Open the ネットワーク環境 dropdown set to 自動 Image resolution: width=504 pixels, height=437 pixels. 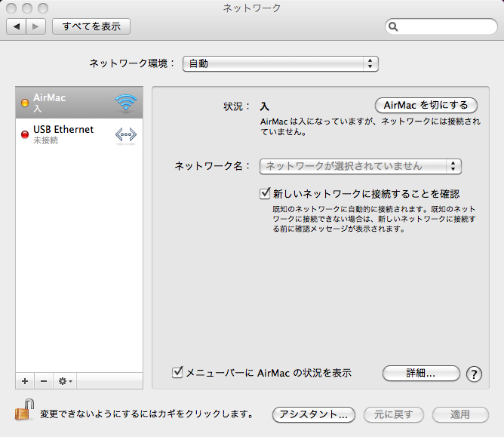tap(280, 63)
